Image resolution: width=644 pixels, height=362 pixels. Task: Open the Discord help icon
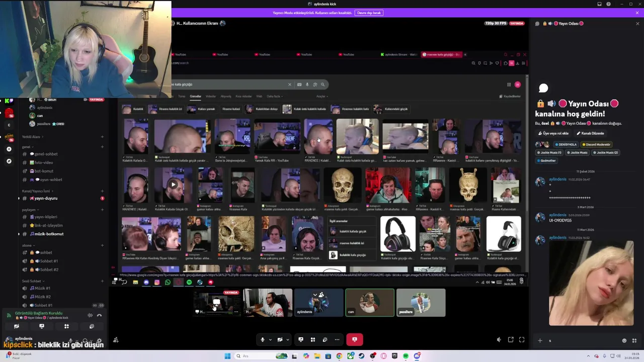(608, 4)
